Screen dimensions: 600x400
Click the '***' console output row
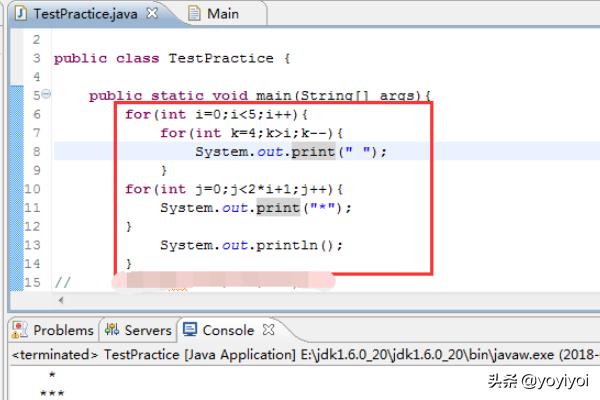coord(52,393)
